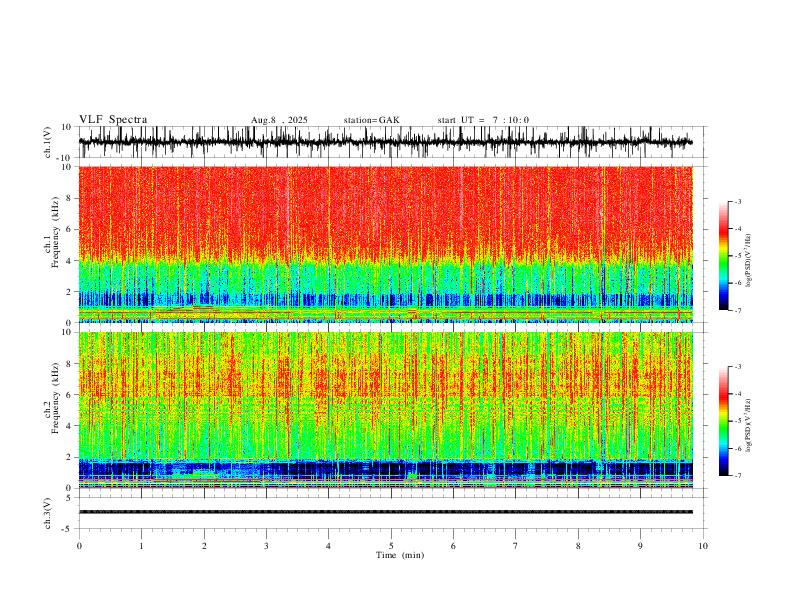Screen dimensions: 792x612
Task: Click the time axis tick label "4"
Action: tap(328, 546)
